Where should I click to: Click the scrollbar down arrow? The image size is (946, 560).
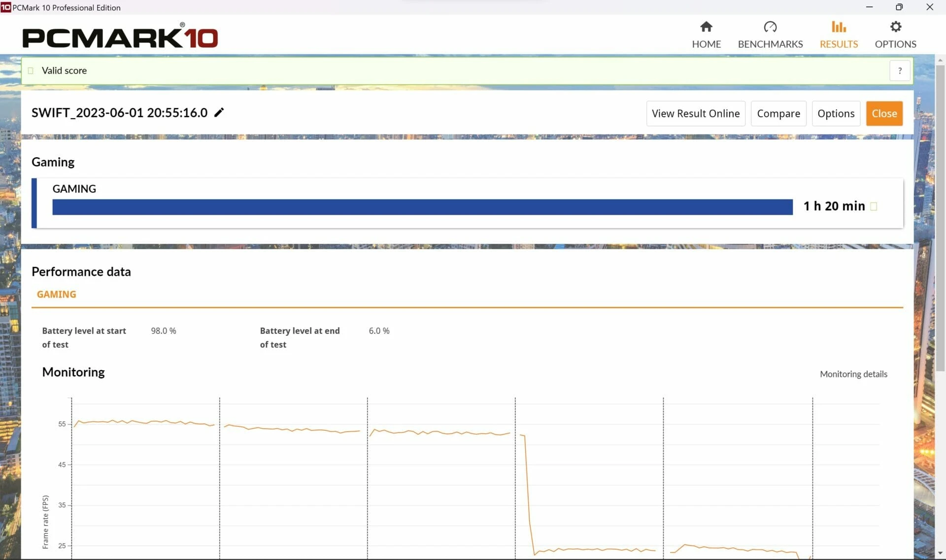(x=940, y=553)
